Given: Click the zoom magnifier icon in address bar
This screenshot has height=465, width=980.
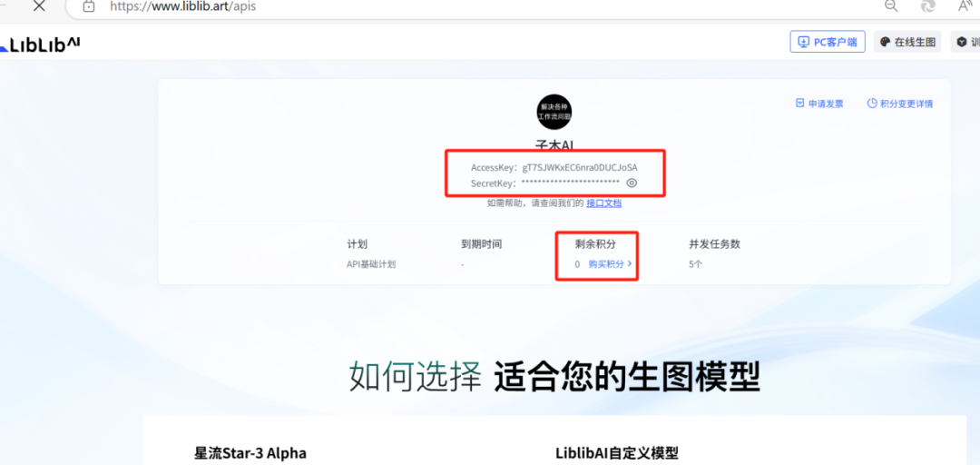Looking at the screenshot, I should 891,6.
